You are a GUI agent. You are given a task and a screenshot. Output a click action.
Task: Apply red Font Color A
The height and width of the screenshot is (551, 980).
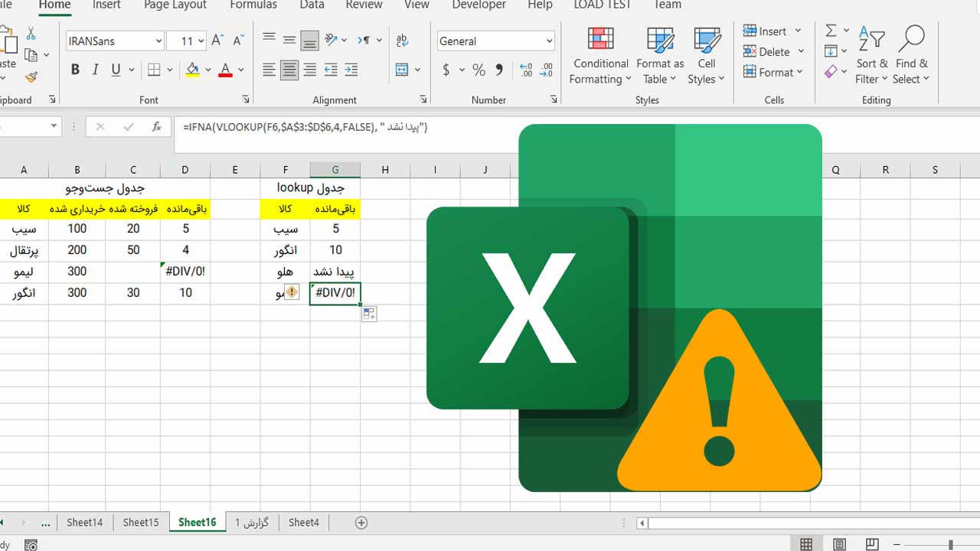pos(225,70)
